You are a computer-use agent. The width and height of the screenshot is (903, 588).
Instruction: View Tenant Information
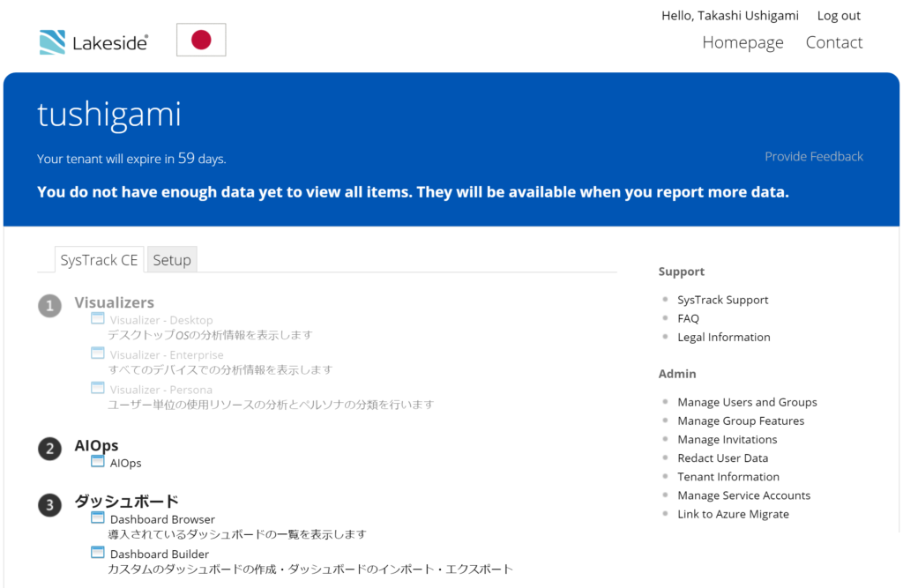pyautogui.click(x=728, y=477)
